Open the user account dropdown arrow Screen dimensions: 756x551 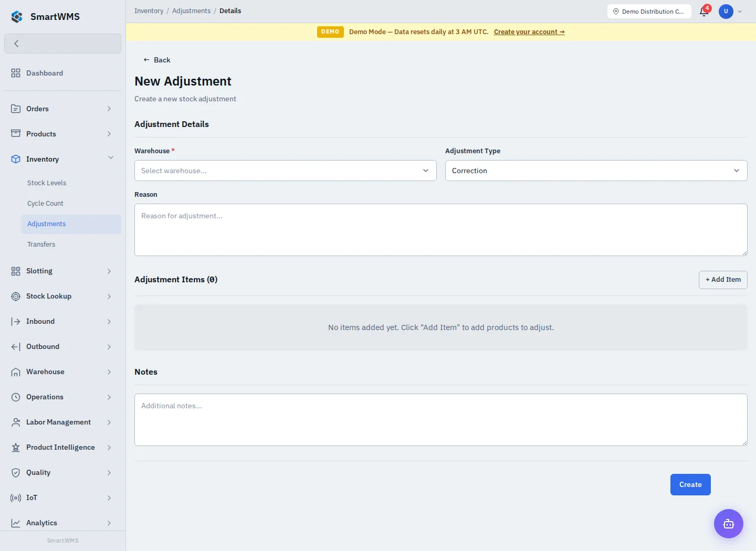pos(740,12)
